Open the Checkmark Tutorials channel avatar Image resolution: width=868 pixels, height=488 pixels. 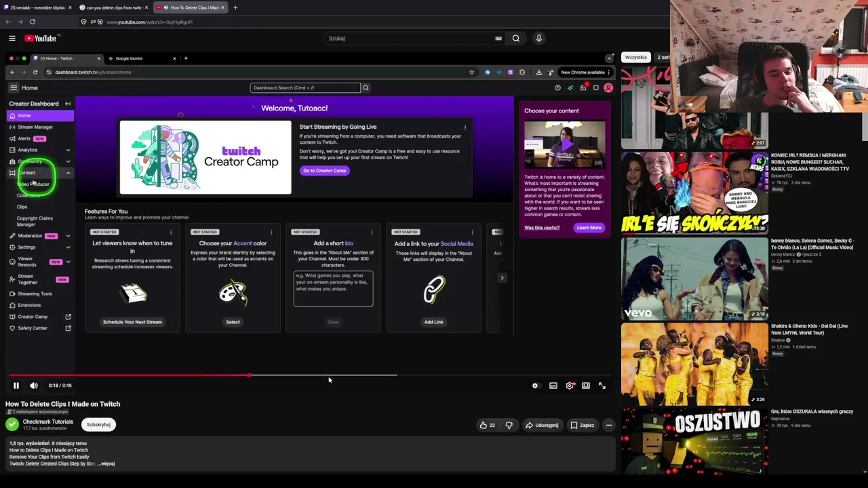[12, 425]
